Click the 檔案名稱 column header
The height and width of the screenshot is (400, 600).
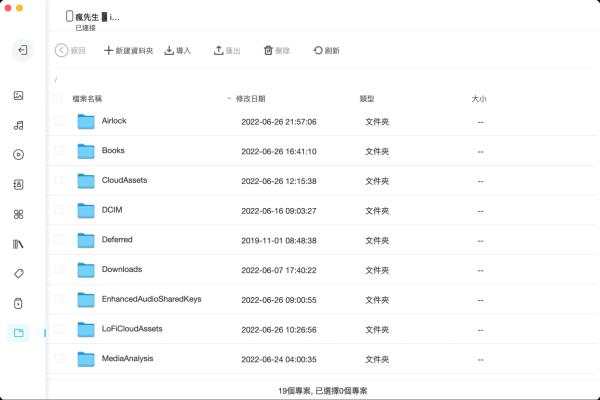coord(87,99)
